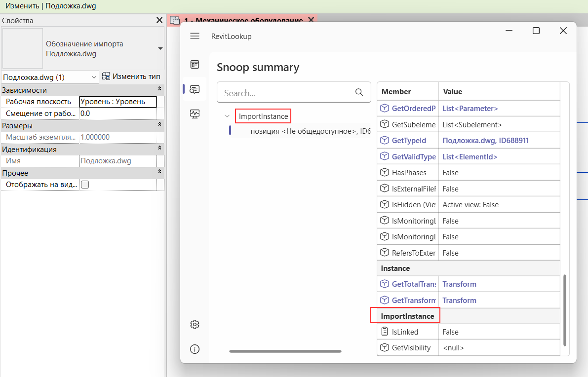Image resolution: width=588 pixels, height=377 pixels.
Task: Select the позиция <Не общедоступное> tree item
Action: [300, 131]
